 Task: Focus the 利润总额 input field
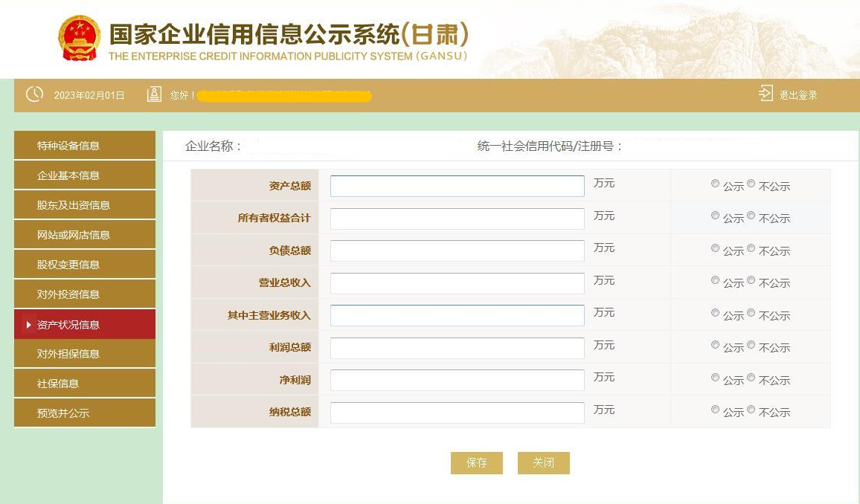click(457, 347)
